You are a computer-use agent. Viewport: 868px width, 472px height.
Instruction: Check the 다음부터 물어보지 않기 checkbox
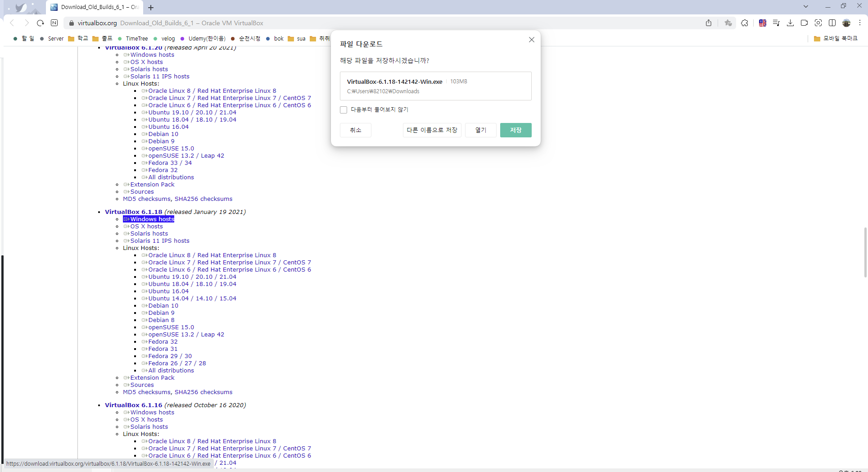pos(344,110)
